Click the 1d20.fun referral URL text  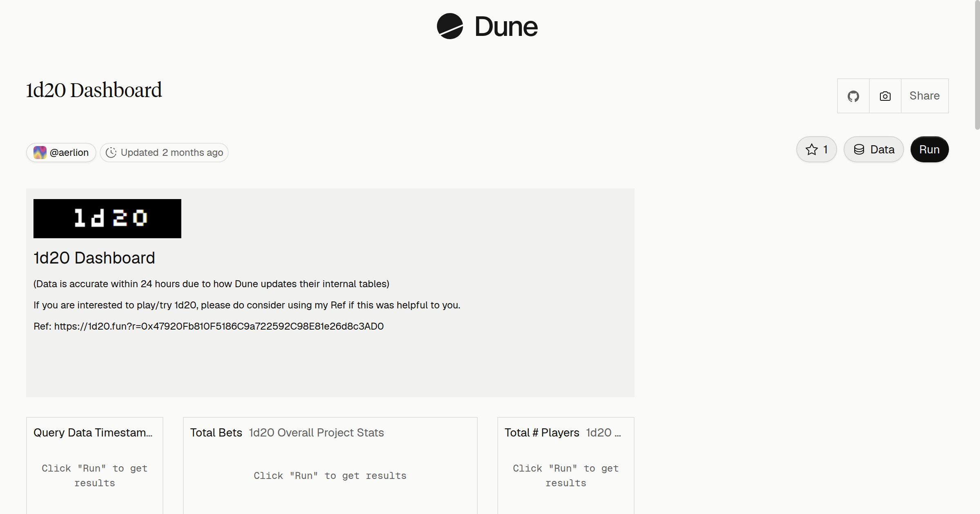219,326
